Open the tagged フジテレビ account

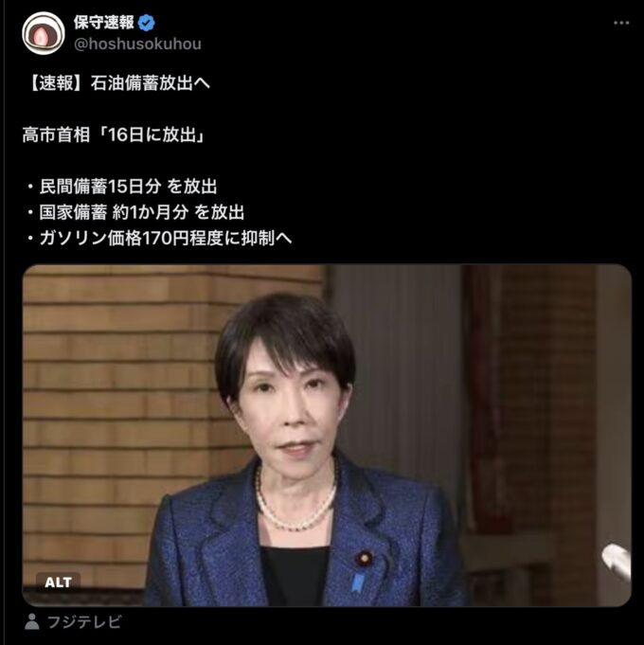coord(84,621)
